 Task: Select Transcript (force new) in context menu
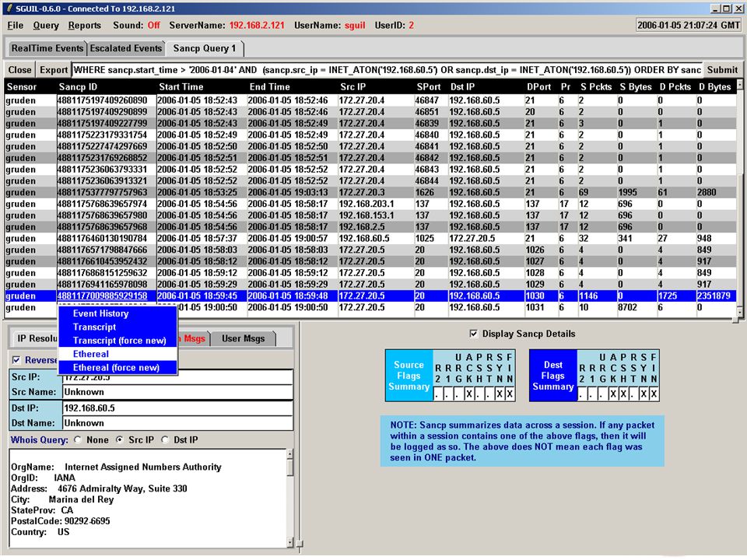tap(119, 341)
